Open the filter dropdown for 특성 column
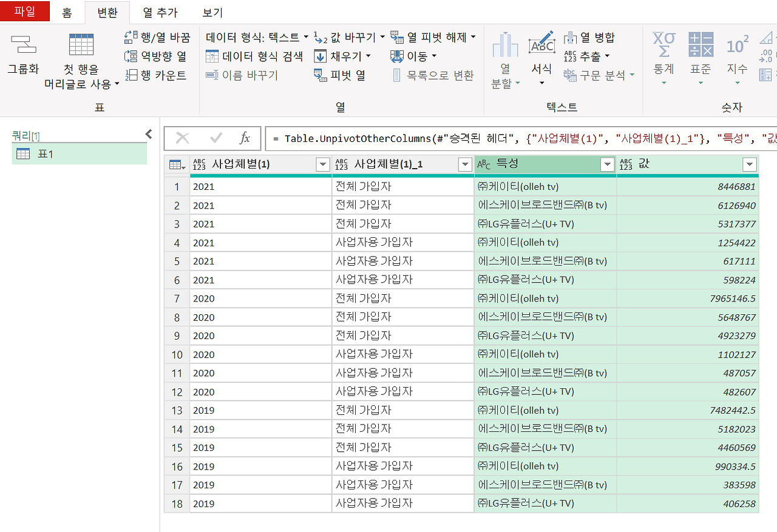The height and width of the screenshot is (532, 777). pos(607,164)
